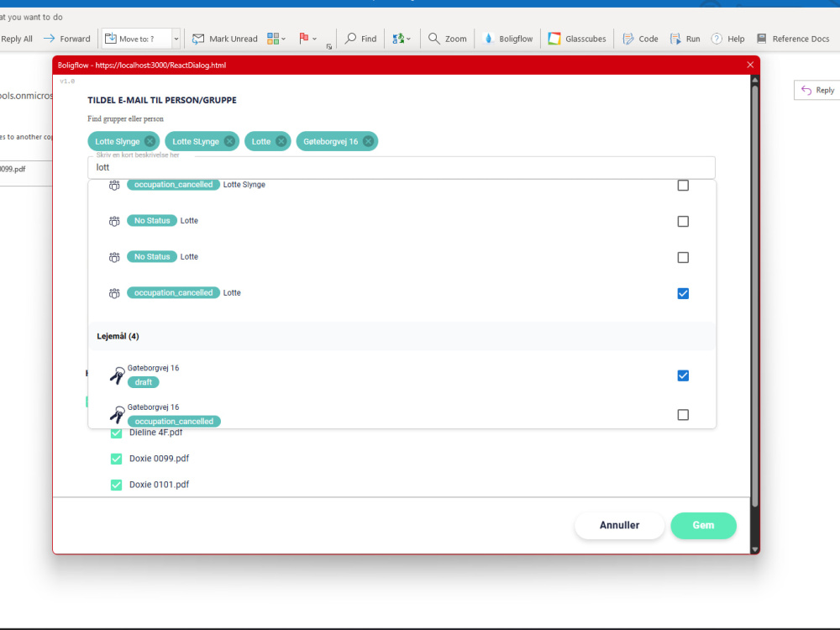Open the Boligflow add-in droplet icon
This screenshot has height=630, width=840.
click(x=488, y=39)
